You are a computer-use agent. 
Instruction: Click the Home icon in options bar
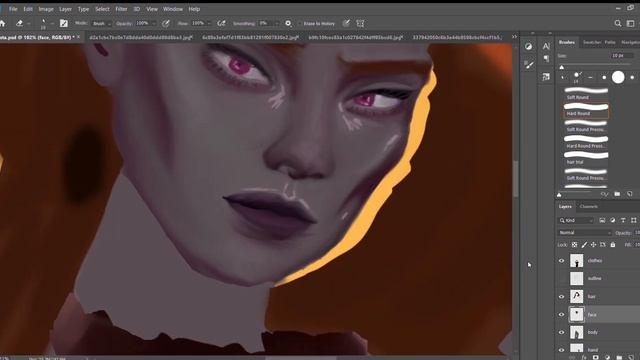(x=2, y=24)
